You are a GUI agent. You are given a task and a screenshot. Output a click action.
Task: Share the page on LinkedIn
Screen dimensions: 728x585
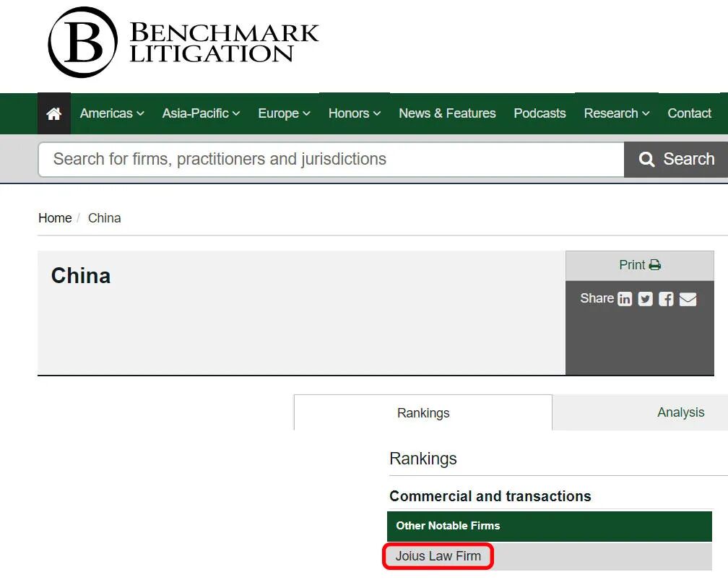pos(625,299)
